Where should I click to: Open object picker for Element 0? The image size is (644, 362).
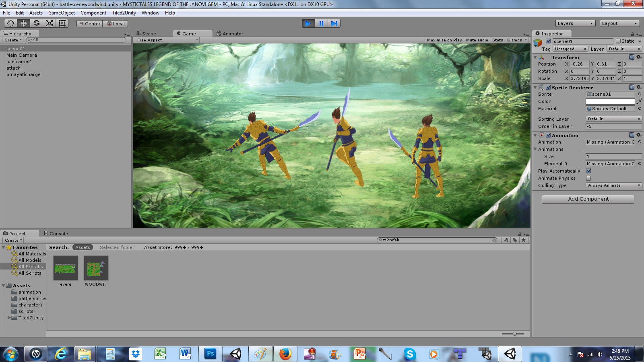[x=640, y=164]
